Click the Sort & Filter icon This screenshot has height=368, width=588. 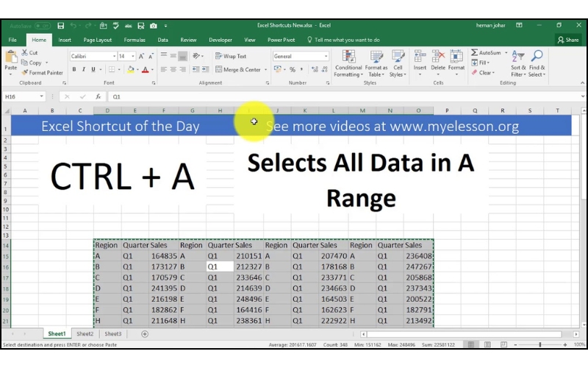[518, 63]
